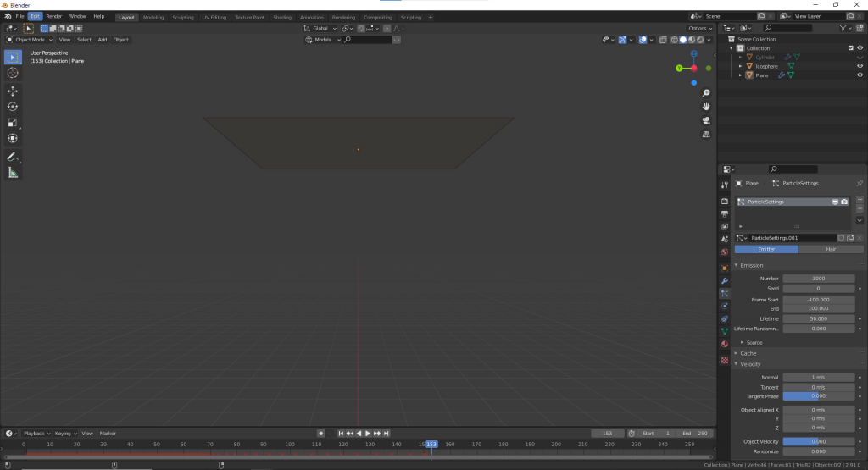Click the Object Velocity slider

(819, 442)
